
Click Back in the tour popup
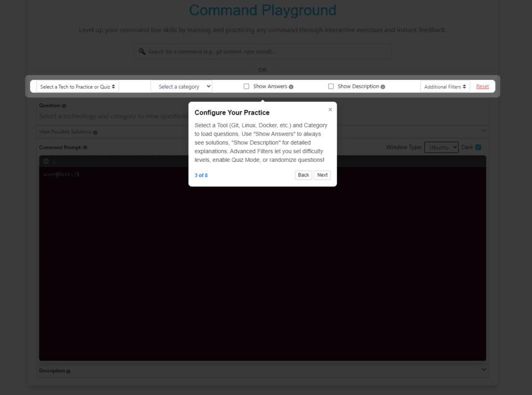pos(303,175)
